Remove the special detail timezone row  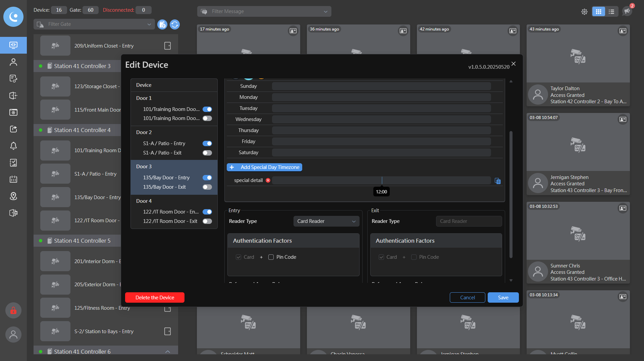coord(268,180)
